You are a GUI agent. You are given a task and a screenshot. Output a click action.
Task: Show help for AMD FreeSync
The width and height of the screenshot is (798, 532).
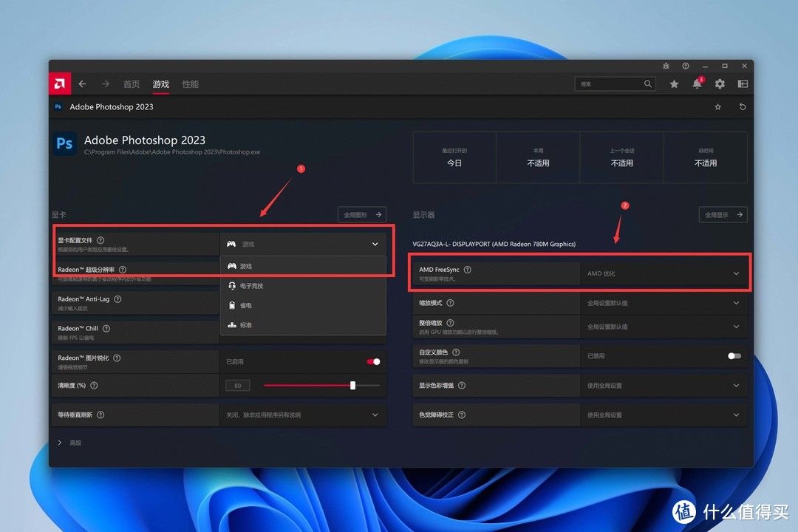click(468, 270)
